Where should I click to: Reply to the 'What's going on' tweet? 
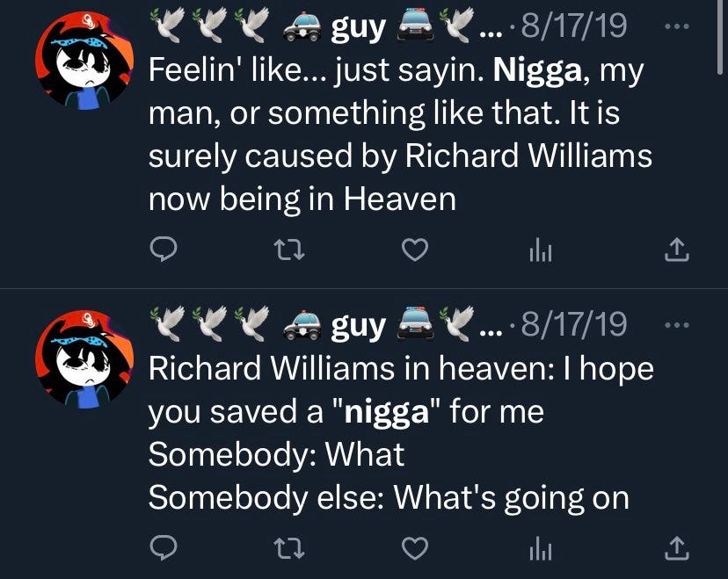(163, 548)
